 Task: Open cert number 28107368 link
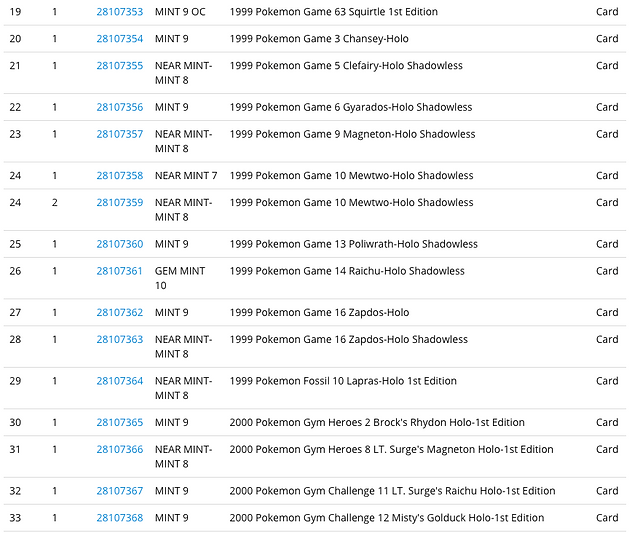[120, 518]
